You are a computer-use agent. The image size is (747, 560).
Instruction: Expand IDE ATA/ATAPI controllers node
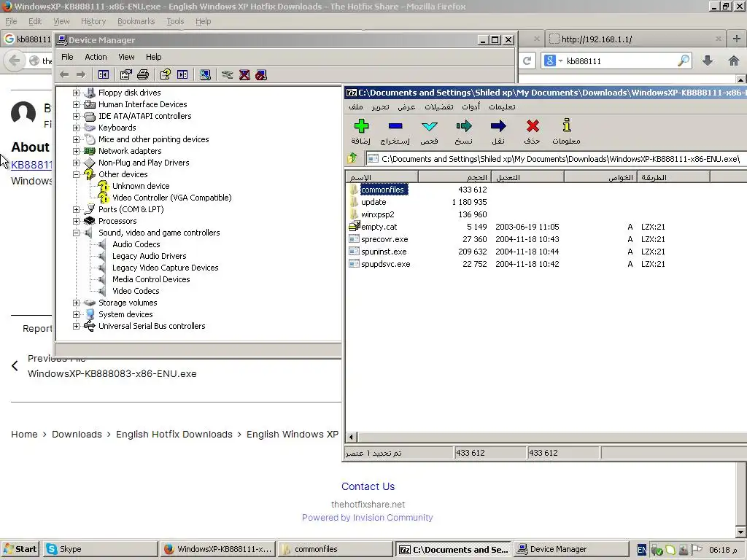(76, 116)
